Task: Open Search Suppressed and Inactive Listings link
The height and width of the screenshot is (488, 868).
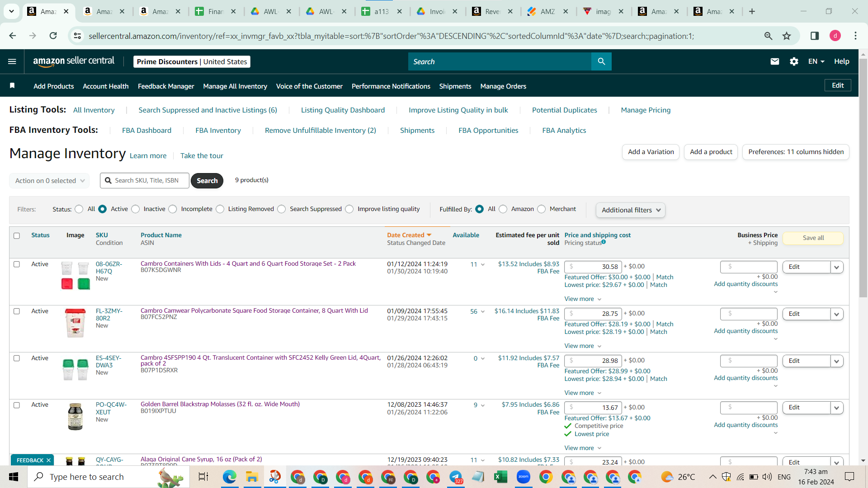Action: pyautogui.click(x=208, y=110)
